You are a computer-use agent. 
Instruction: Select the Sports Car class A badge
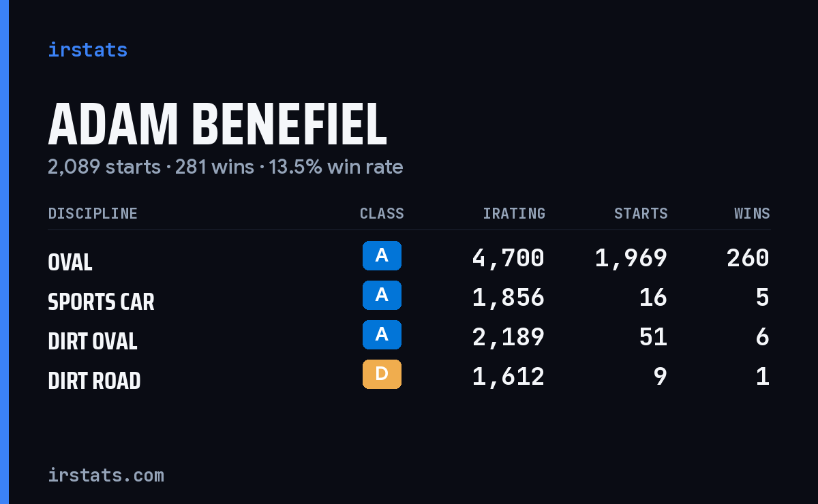coord(382,295)
